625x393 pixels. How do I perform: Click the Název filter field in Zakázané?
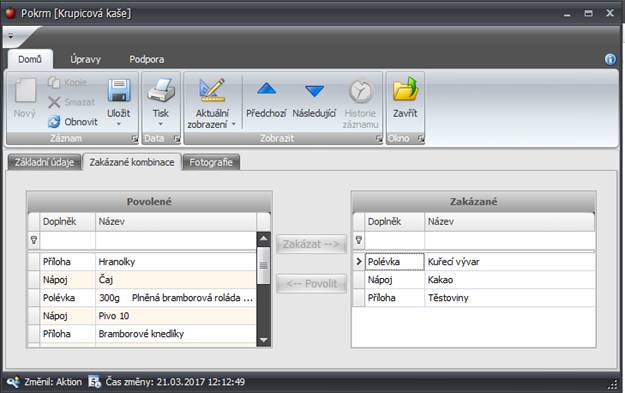(x=510, y=240)
